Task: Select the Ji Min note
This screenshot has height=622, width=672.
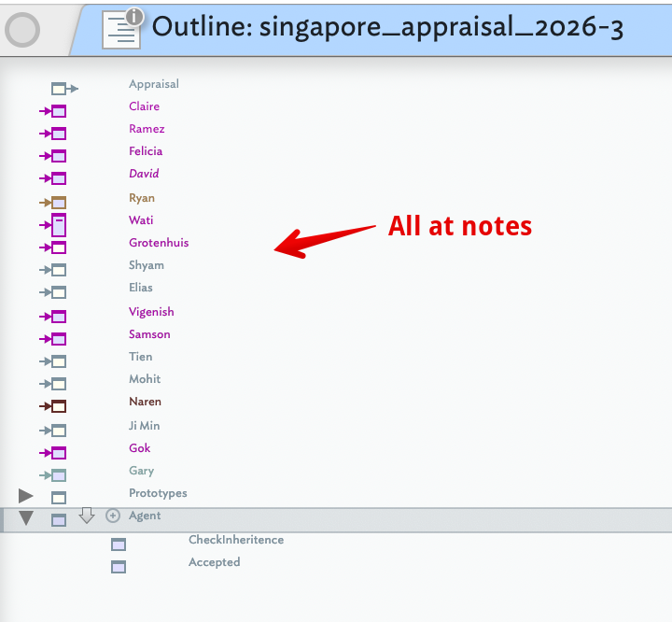Action: [x=144, y=426]
